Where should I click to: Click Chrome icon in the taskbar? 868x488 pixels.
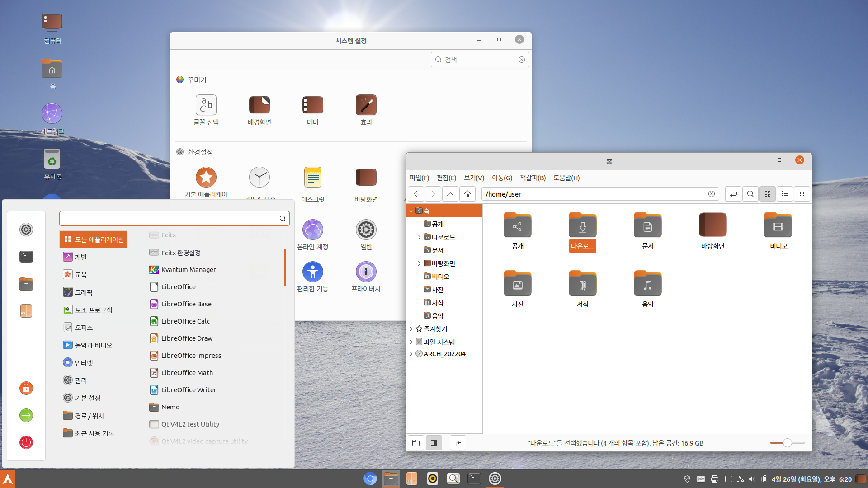pos(370,479)
